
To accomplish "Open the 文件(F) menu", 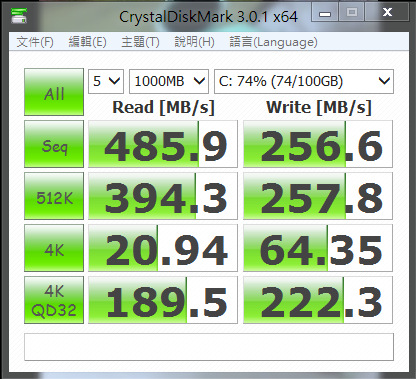I will (x=35, y=42).
